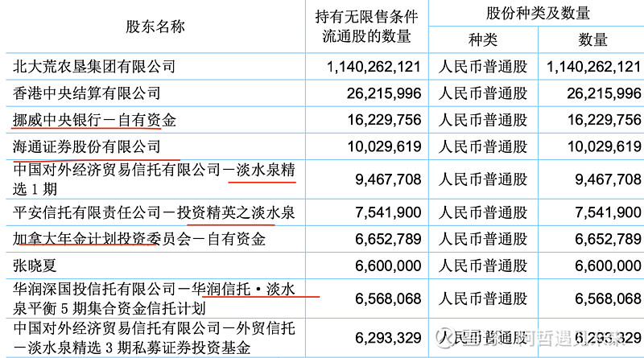Click the 股份种类及数量 header
This screenshot has height=358, width=644.
(x=538, y=13)
